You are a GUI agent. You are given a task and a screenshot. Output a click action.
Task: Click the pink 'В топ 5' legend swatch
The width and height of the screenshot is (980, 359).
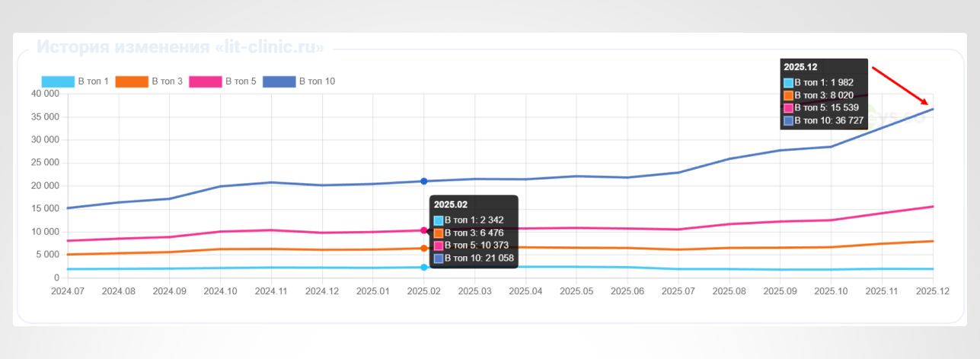pos(206,81)
